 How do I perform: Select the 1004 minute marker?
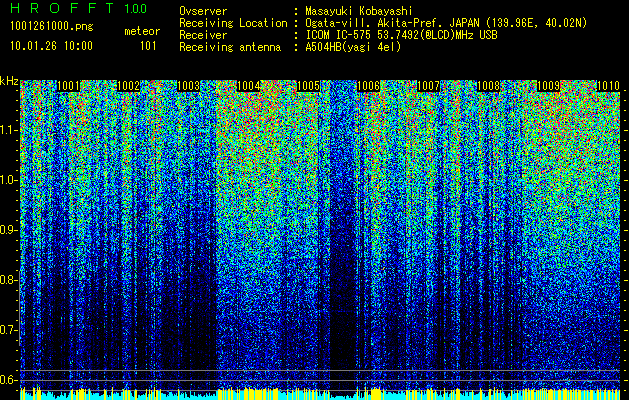(x=248, y=86)
